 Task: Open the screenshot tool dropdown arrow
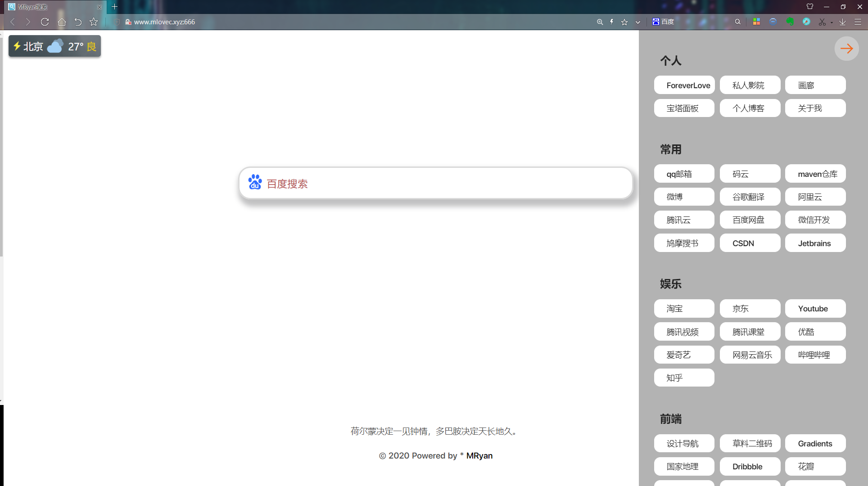click(832, 22)
